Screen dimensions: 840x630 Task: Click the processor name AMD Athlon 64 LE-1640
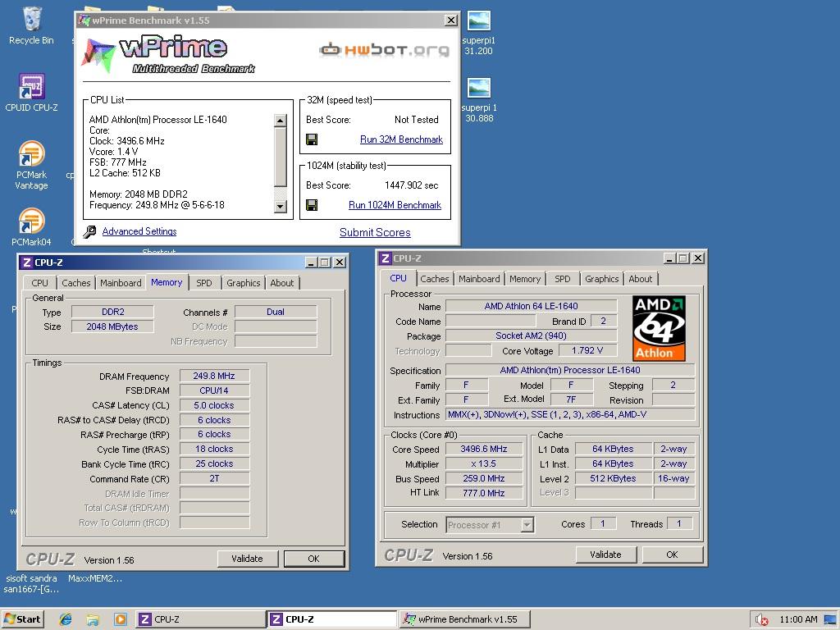[531, 306]
